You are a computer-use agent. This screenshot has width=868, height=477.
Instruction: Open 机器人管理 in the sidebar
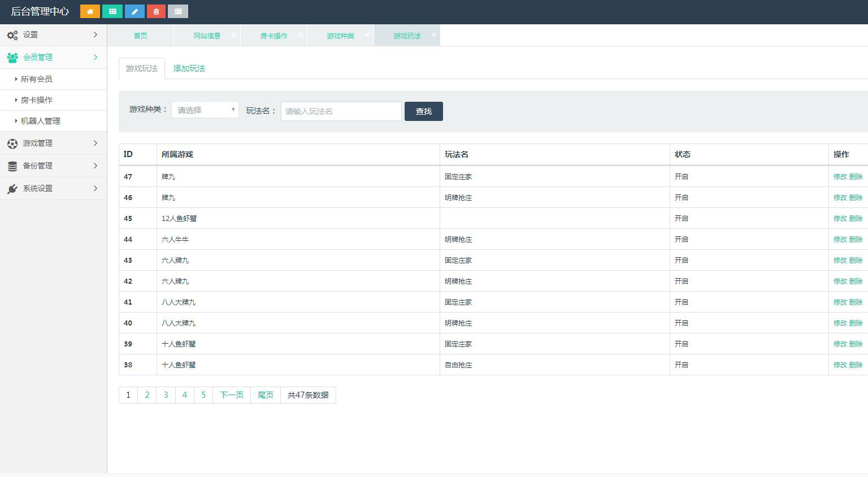(41, 121)
